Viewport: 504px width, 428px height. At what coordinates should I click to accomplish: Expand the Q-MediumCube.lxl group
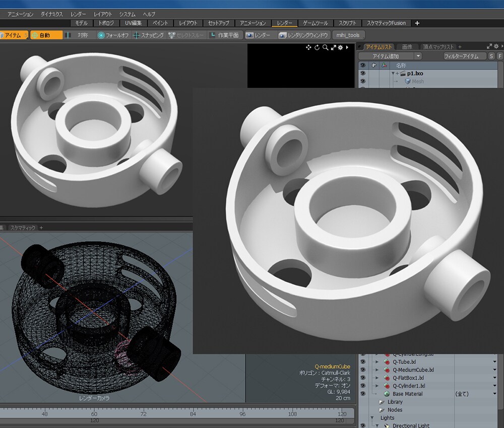(x=377, y=370)
